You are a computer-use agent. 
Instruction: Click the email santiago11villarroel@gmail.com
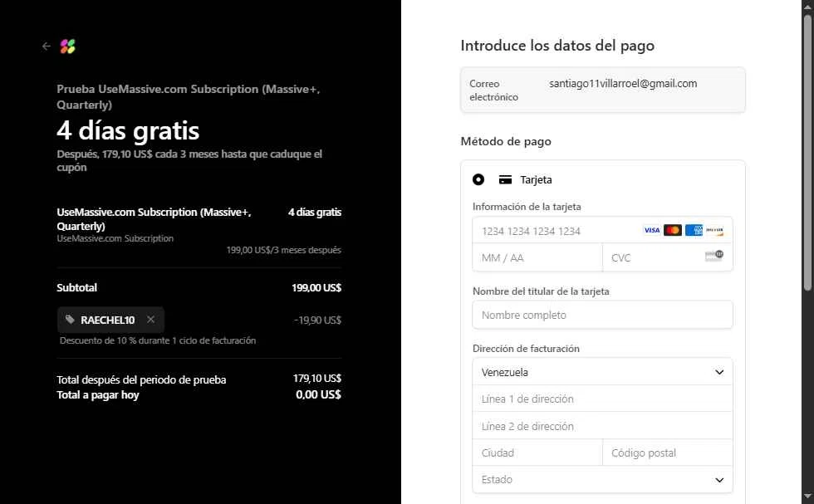(x=623, y=84)
